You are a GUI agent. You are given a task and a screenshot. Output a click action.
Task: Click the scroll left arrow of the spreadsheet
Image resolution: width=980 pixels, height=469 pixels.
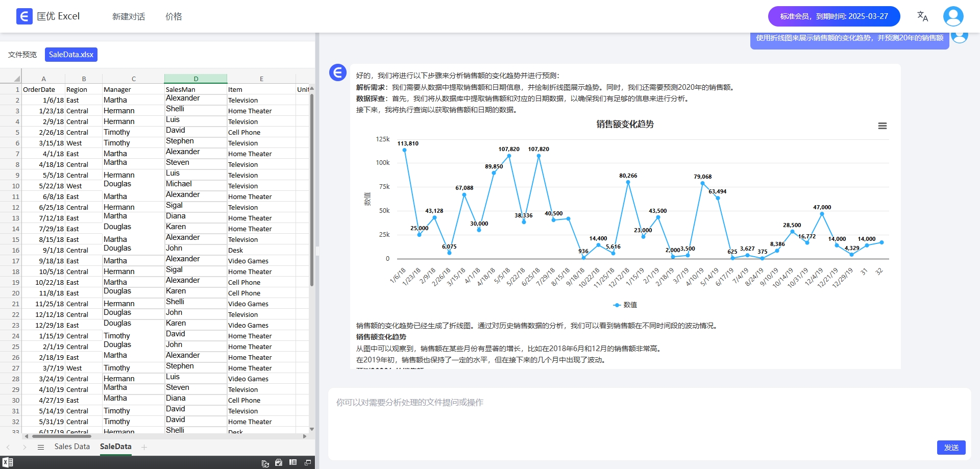click(27, 436)
